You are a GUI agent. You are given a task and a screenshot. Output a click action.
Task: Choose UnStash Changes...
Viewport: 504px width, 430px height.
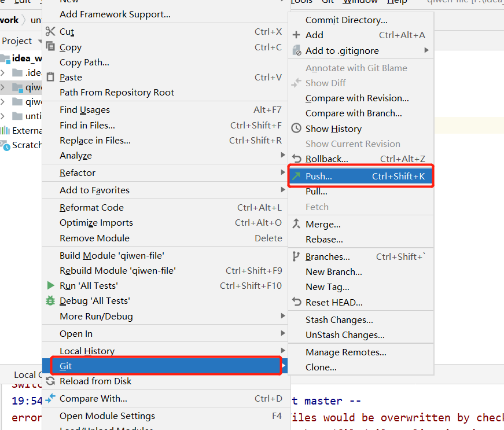pyautogui.click(x=361, y=335)
